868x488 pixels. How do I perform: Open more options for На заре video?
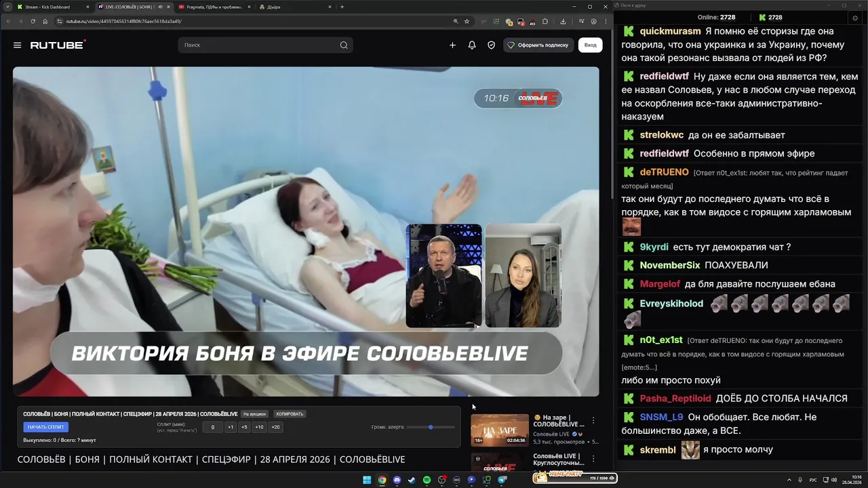[593, 420]
